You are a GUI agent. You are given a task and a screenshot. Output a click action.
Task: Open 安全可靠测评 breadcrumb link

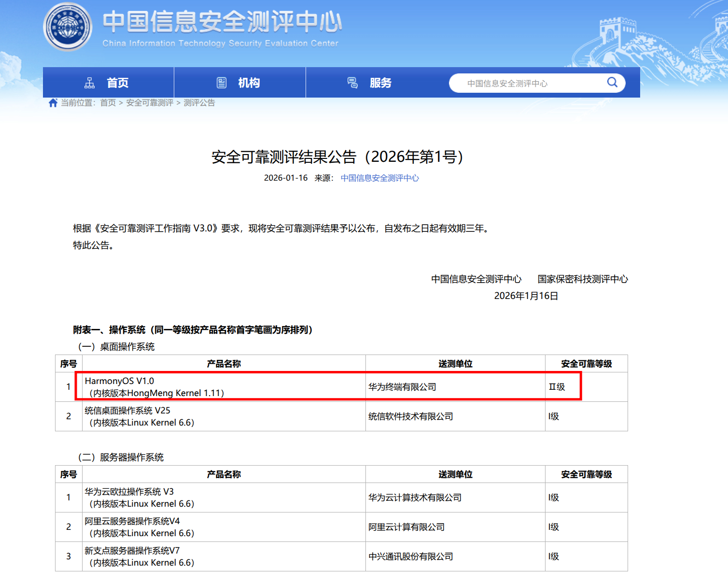[x=150, y=103]
